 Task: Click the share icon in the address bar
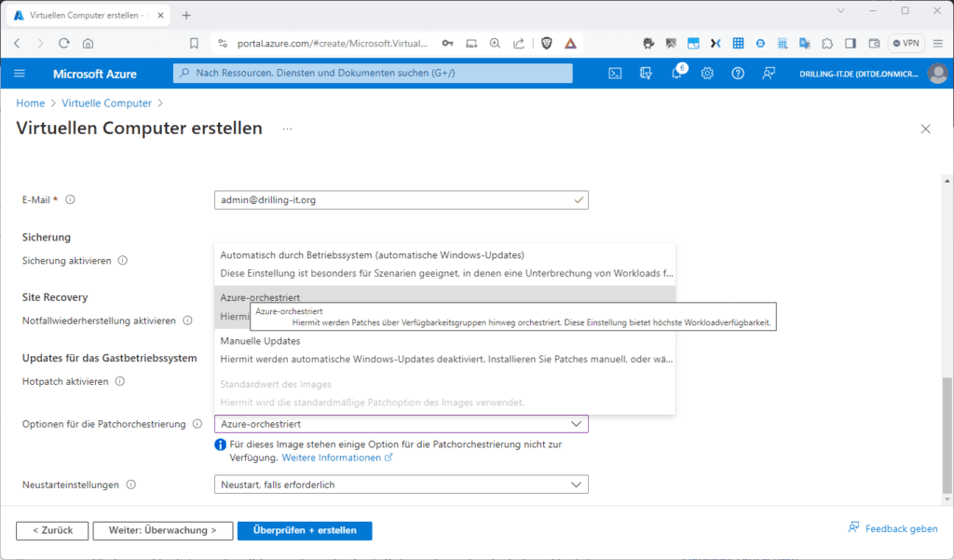tap(518, 43)
